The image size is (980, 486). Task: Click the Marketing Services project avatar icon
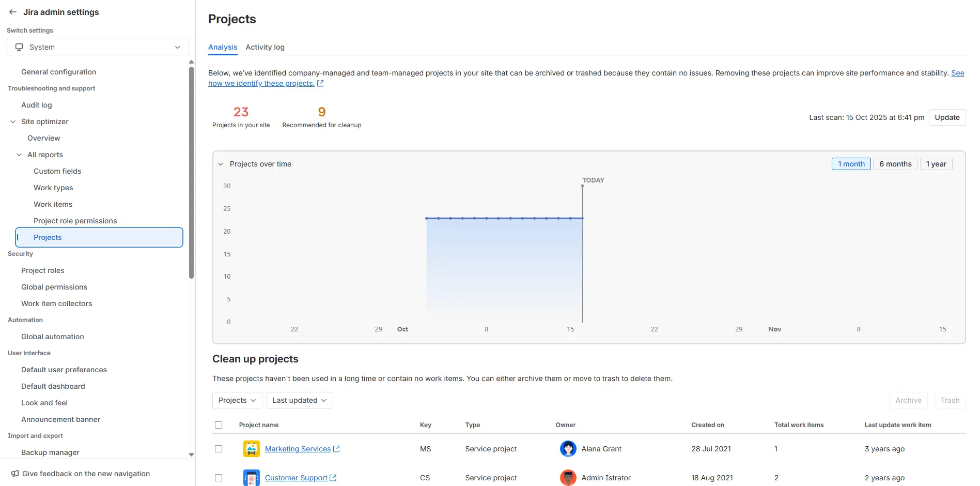tap(251, 449)
